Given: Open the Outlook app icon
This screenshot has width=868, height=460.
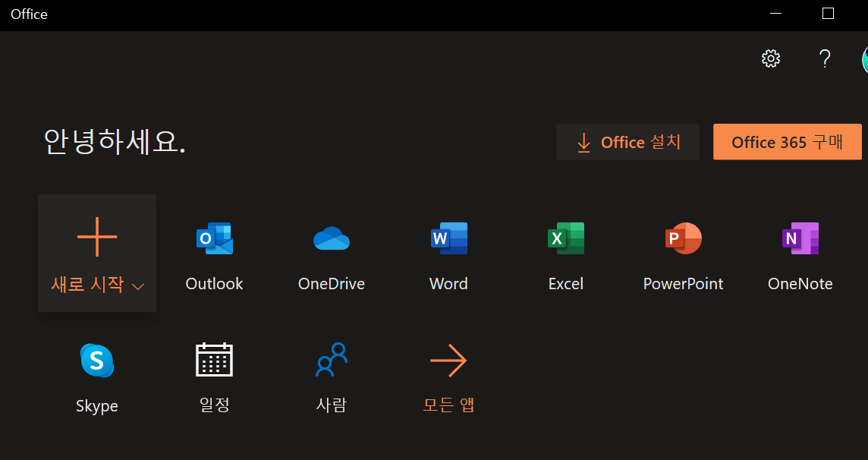Looking at the screenshot, I should tap(214, 238).
